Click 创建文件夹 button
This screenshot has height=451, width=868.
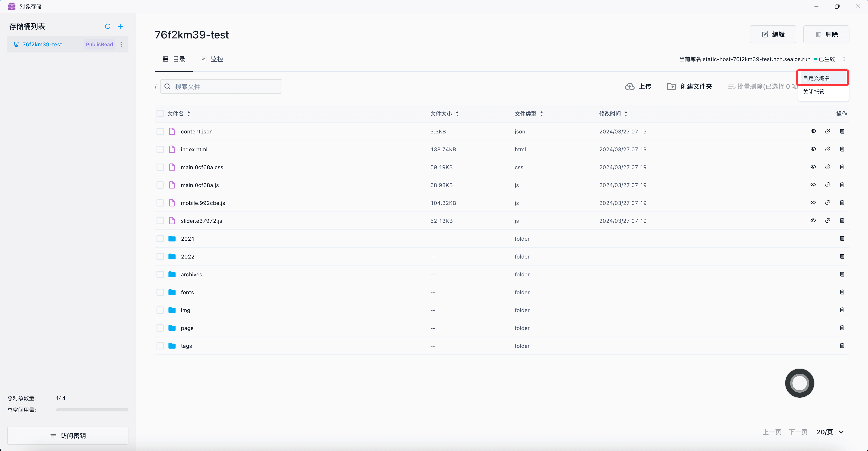coord(689,86)
